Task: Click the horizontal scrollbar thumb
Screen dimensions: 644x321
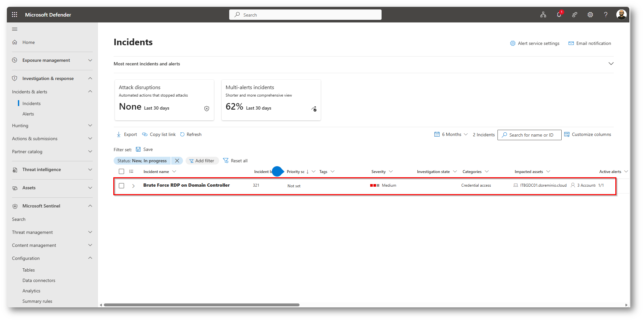Action: [202, 305]
